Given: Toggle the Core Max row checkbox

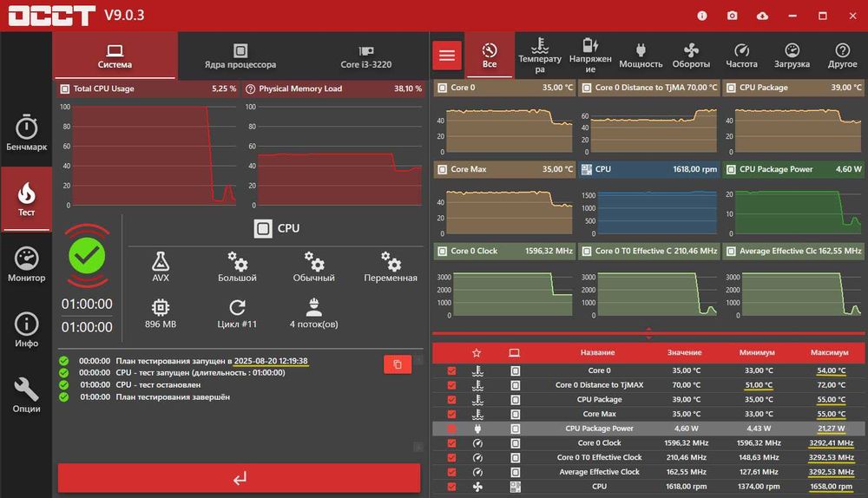Looking at the screenshot, I should [x=451, y=414].
